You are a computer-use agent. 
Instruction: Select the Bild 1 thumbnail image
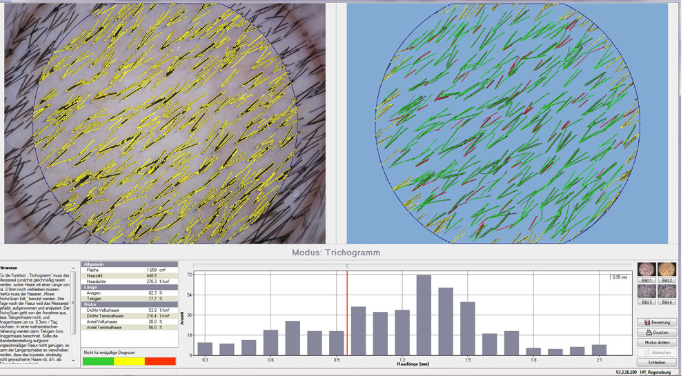(647, 269)
